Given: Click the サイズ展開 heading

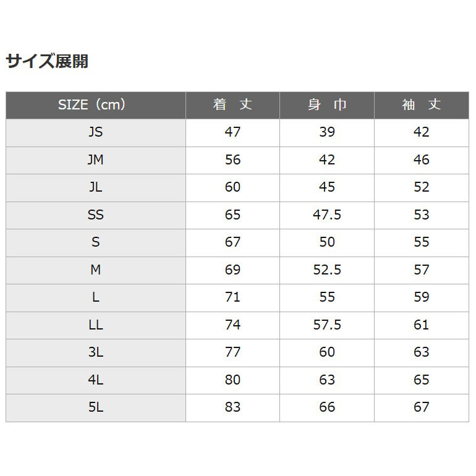Looking at the screenshot, I should (47, 61).
